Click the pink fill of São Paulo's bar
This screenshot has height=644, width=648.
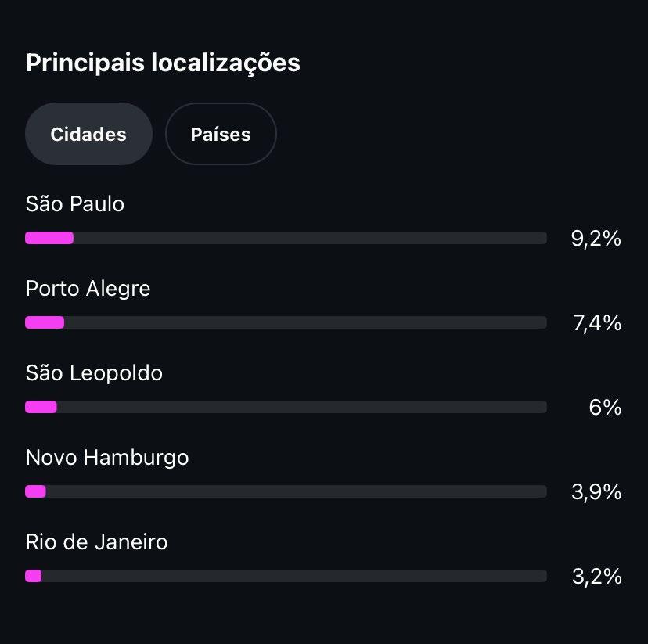coord(49,238)
